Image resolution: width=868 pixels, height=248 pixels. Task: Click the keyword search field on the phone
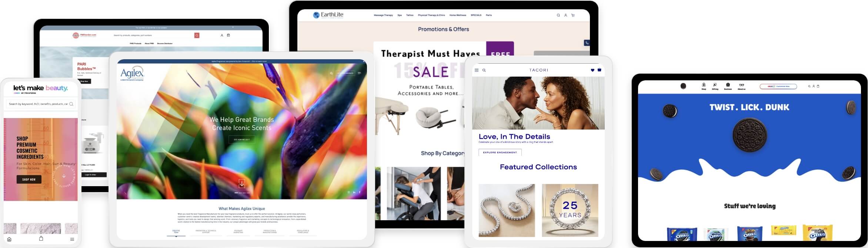41,104
